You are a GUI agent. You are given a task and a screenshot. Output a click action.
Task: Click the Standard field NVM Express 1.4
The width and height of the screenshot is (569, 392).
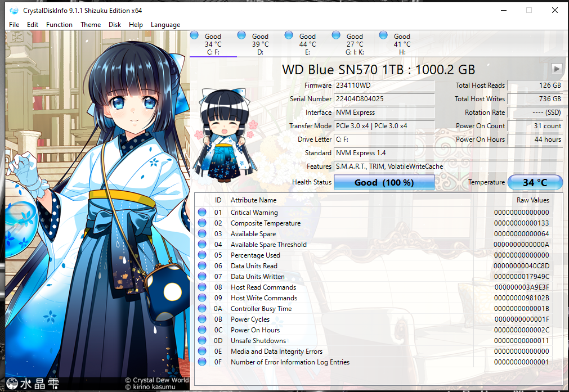tap(448, 153)
